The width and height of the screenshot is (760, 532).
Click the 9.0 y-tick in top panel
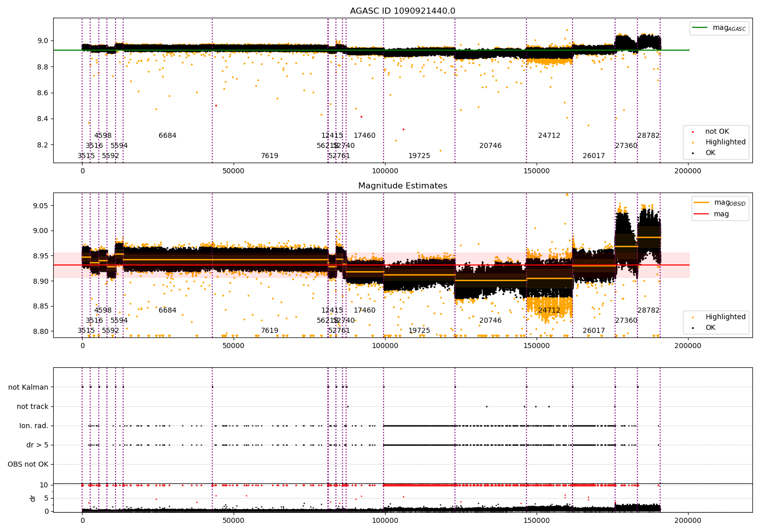pos(42,41)
